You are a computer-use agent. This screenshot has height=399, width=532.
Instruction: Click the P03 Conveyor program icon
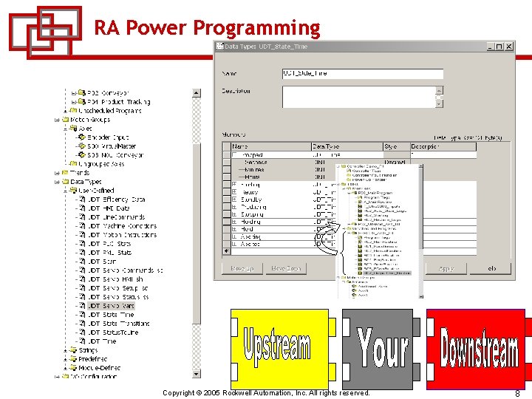(82, 92)
